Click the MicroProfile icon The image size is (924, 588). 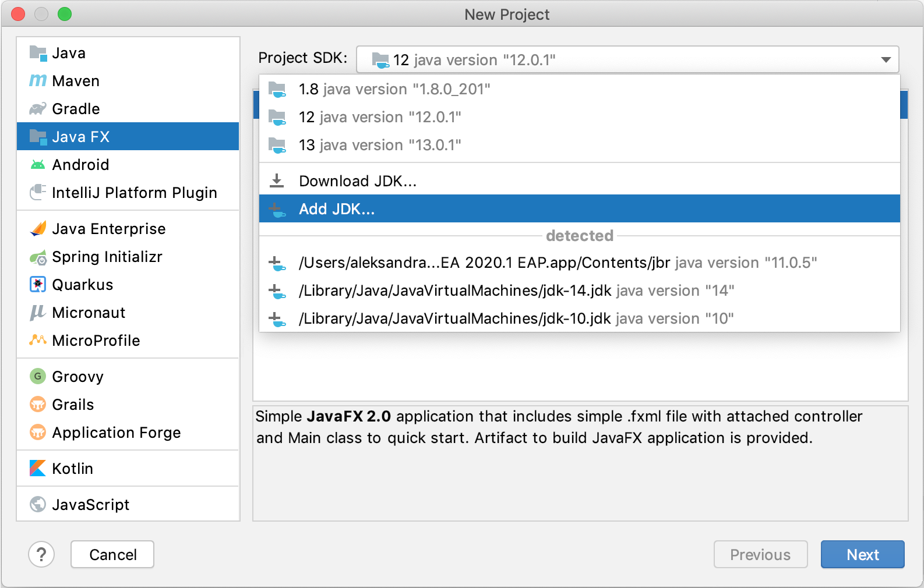pos(38,339)
